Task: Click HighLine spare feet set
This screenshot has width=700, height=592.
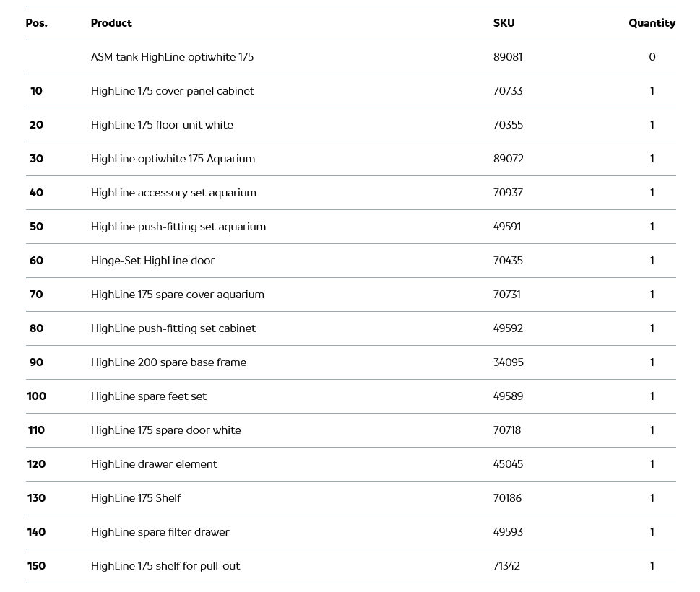Action: (148, 396)
